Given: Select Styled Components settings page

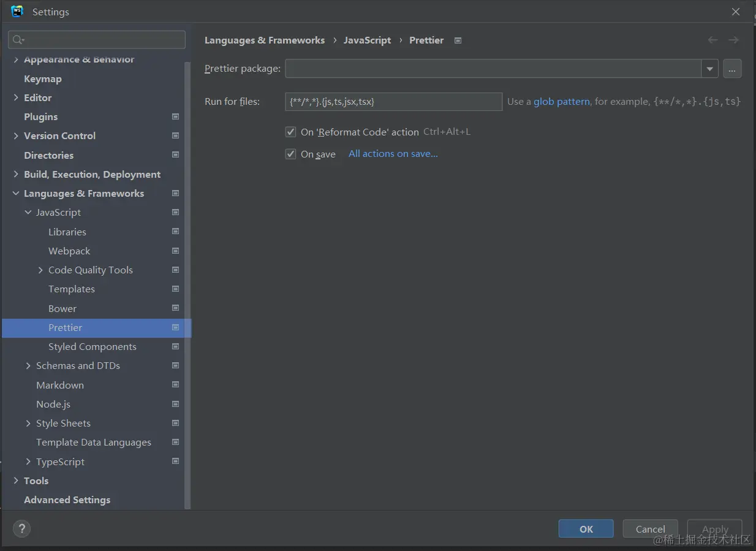Looking at the screenshot, I should [93, 346].
